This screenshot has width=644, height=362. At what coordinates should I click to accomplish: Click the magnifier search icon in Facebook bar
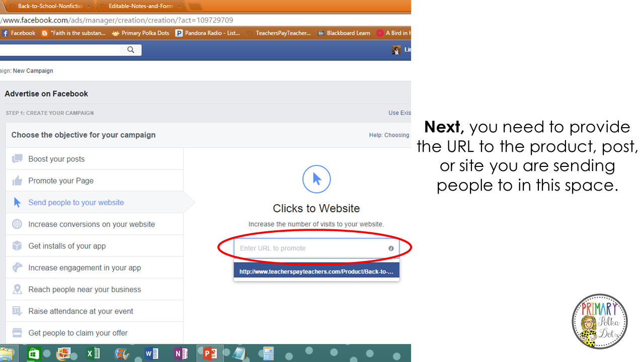(131, 50)
